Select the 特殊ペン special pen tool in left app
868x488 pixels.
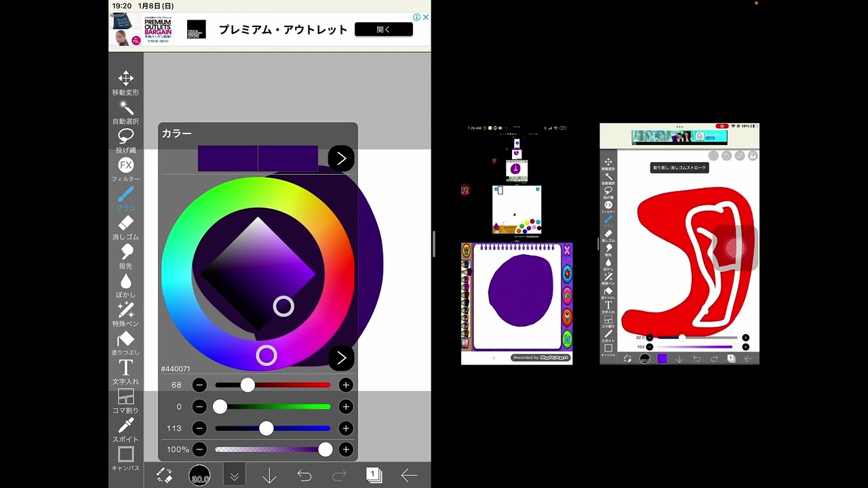pos(125,314)
